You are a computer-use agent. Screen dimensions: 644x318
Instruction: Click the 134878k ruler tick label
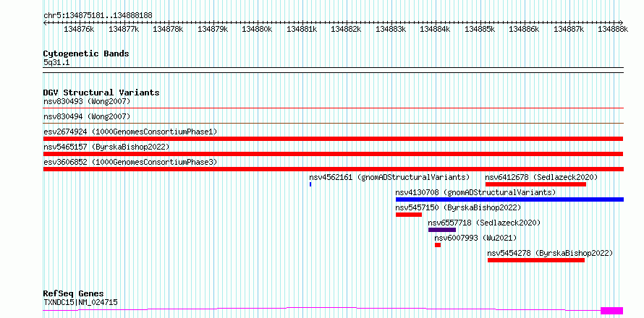(x=168, y=29)
